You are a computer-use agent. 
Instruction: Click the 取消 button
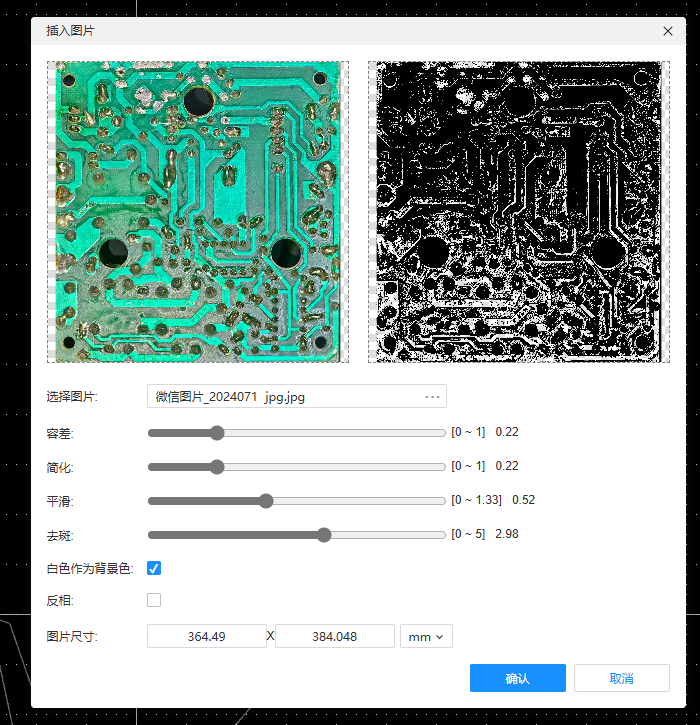[621, 678]
